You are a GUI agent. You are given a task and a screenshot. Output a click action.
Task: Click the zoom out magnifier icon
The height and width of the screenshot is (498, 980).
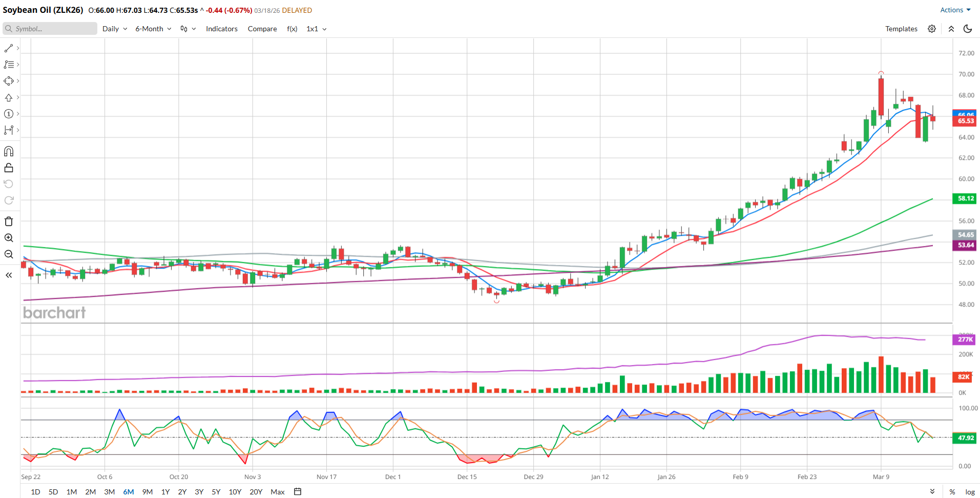tap(9, 254)
